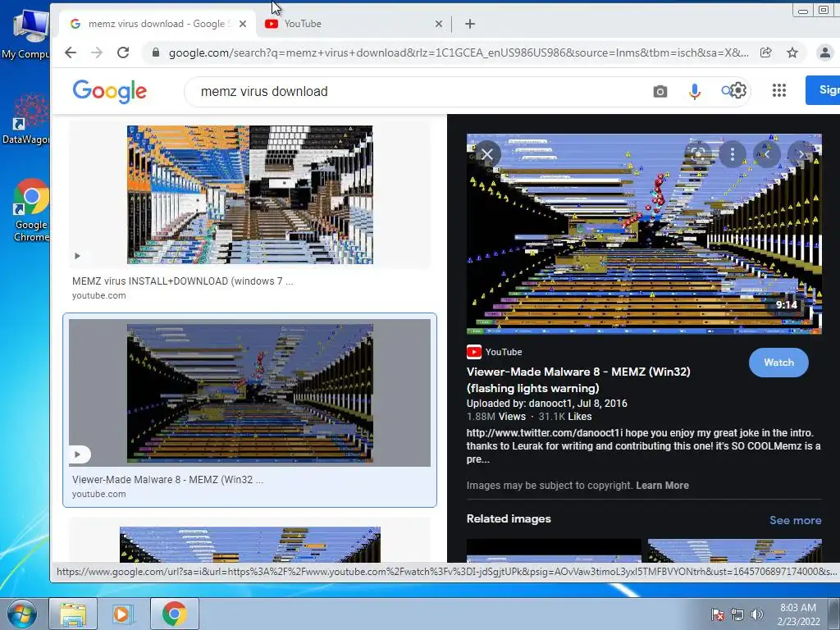Open the volume speaker tray icon
Screen dimensions: 840x630
pyautogui.click(x=757, y=614)
